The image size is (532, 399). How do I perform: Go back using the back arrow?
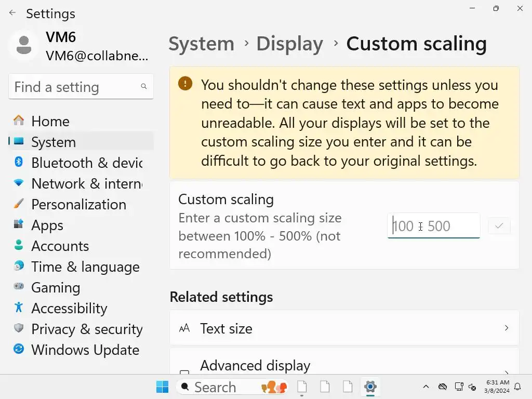click(x=12, y=13)
